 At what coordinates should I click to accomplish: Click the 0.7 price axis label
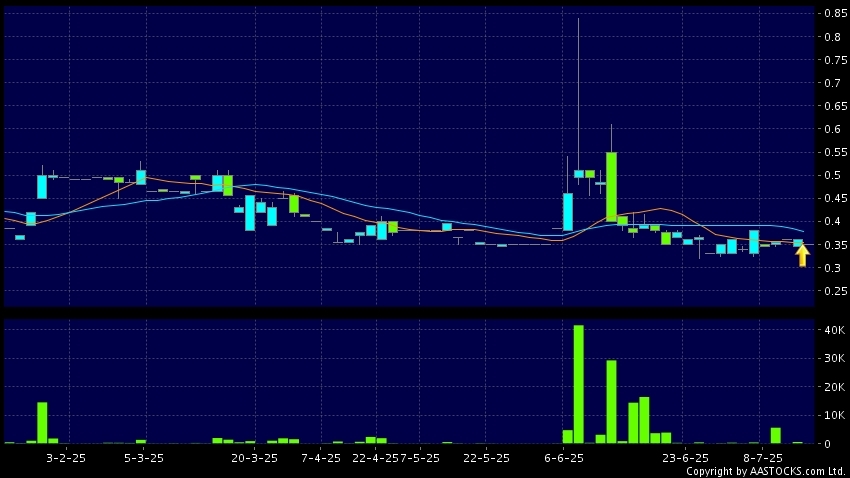(833, 83)
